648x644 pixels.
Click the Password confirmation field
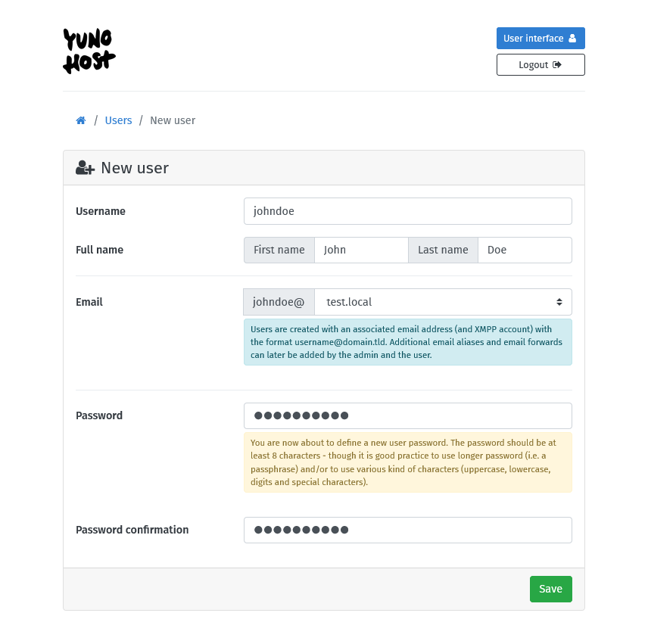[407, 530]
